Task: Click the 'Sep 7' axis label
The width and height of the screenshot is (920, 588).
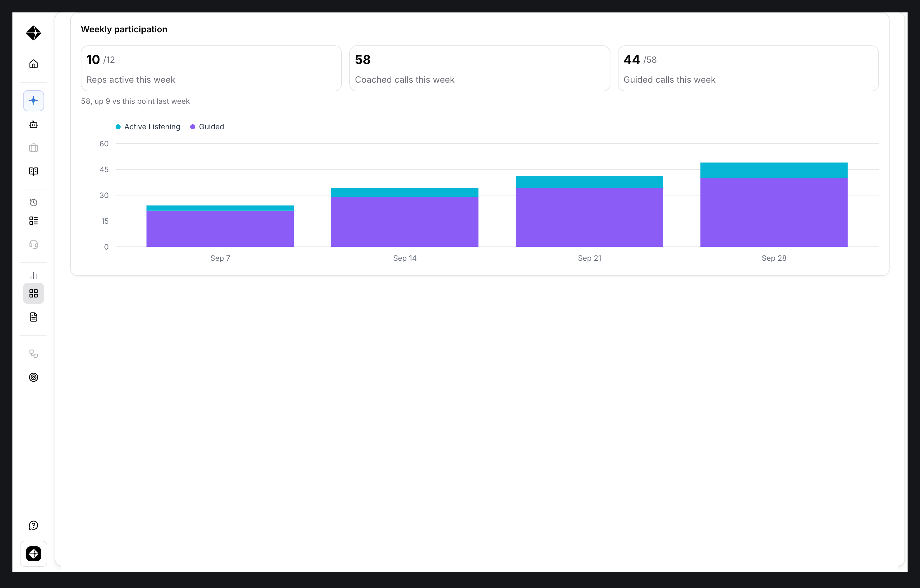Action: [220, 258]
